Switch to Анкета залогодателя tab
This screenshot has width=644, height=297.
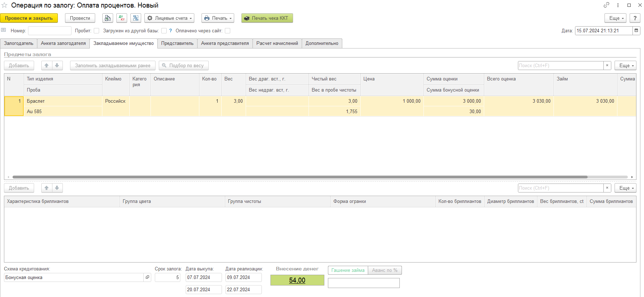coord(63,43)
